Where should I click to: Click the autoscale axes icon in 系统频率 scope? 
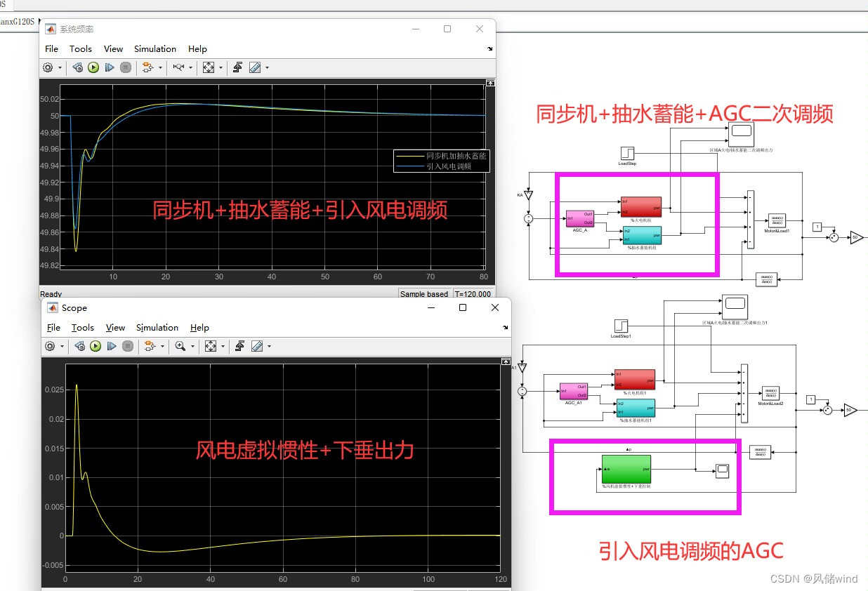coord(209,67)
